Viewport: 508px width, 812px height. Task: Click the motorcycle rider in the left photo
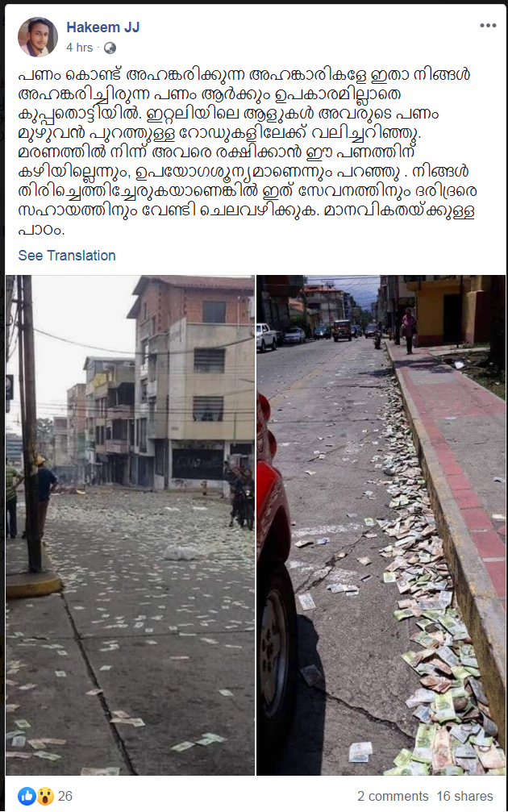(241, 496)
